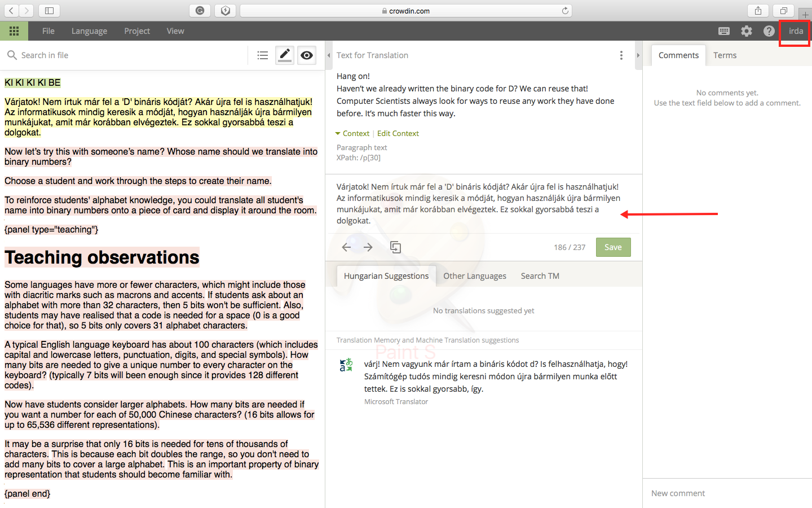Select the 'To reinforce students' string
The image size is (812, 508).
pos(161,205)
